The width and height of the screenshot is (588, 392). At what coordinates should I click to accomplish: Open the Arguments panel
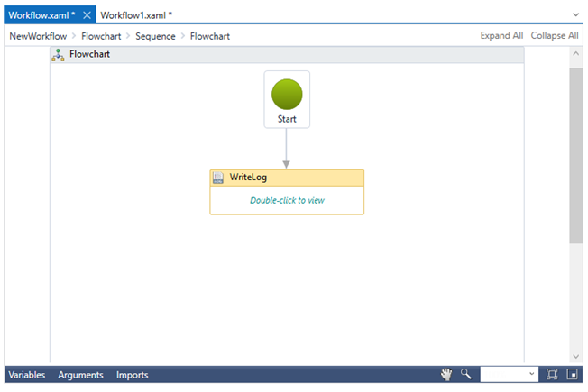80,375
